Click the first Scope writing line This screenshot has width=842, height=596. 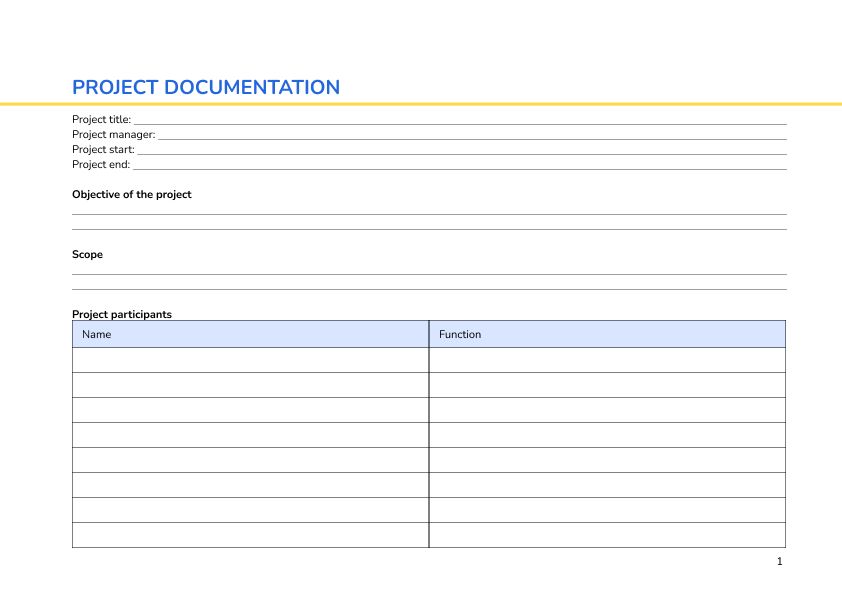[428, 275]
